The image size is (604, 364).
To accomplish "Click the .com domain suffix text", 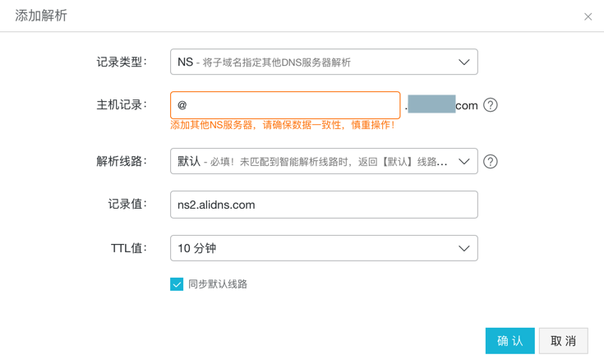I will pyautogui.click(x=466, y=105).
